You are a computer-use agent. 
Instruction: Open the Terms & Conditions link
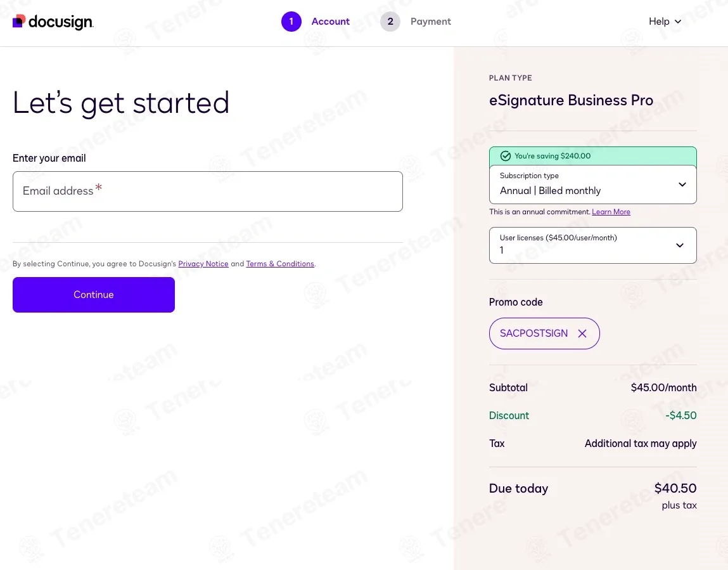click(x=280, y=264)
